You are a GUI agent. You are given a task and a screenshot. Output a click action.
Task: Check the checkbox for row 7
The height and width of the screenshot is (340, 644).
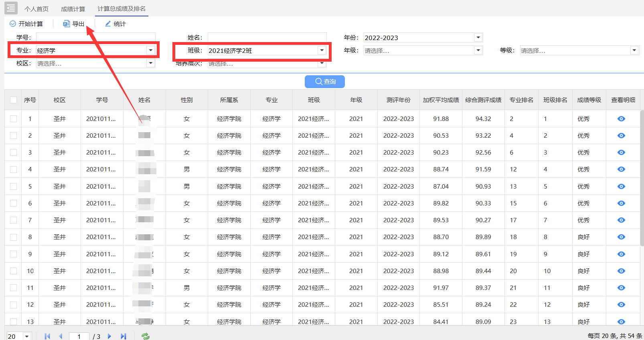click(13, 220)
